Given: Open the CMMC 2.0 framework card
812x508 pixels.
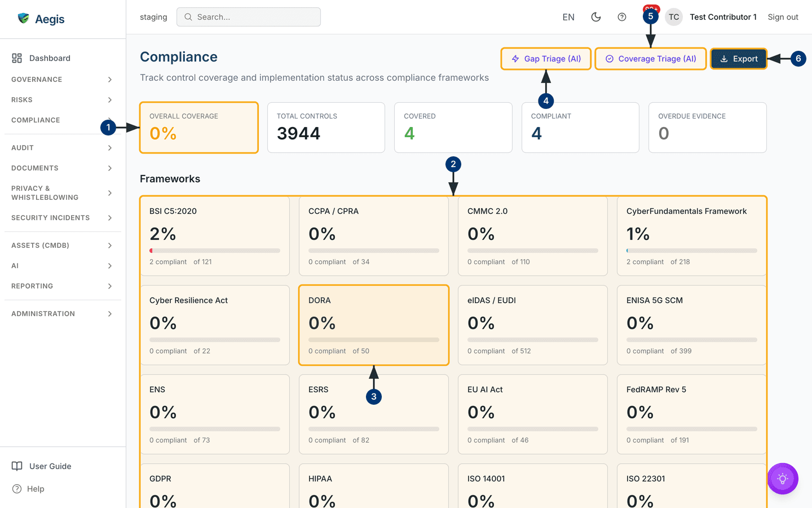Looking at the screenshot, I should click(x=533, y=236).
